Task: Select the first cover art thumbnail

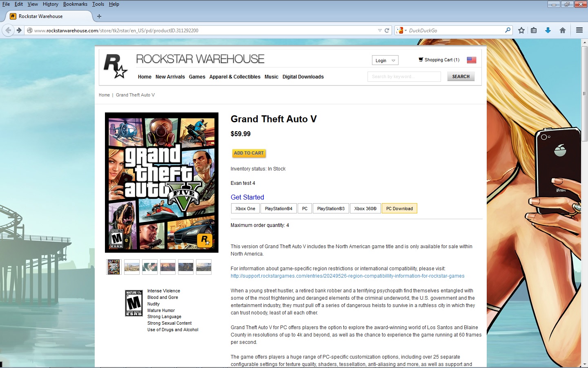Action: click(x=114, y=267)
